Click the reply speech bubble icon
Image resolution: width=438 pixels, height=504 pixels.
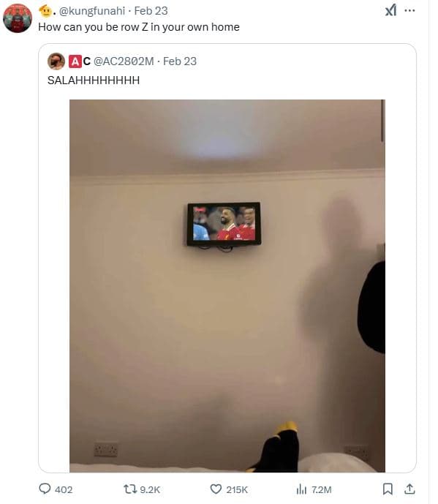45,489
